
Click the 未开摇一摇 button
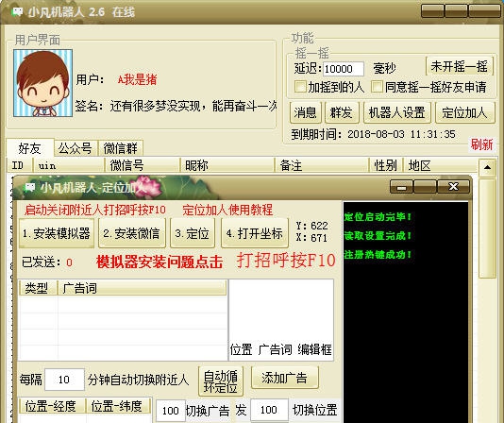tap(460, 67)
